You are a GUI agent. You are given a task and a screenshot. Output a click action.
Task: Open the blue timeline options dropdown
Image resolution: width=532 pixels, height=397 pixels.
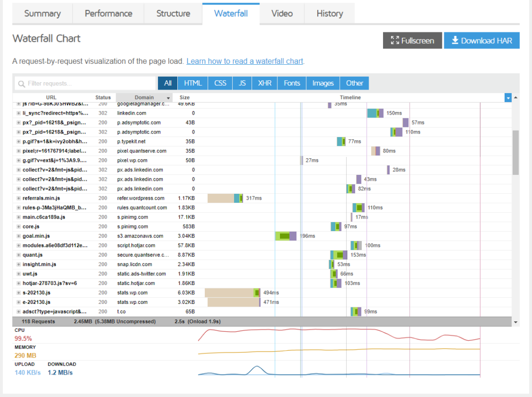point(508,98)
